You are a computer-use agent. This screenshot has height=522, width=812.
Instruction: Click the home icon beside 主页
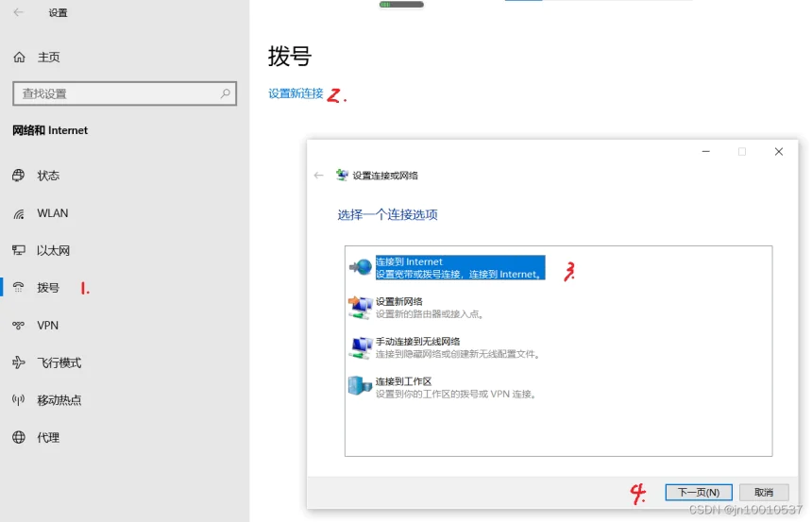(x=19, y=58)
